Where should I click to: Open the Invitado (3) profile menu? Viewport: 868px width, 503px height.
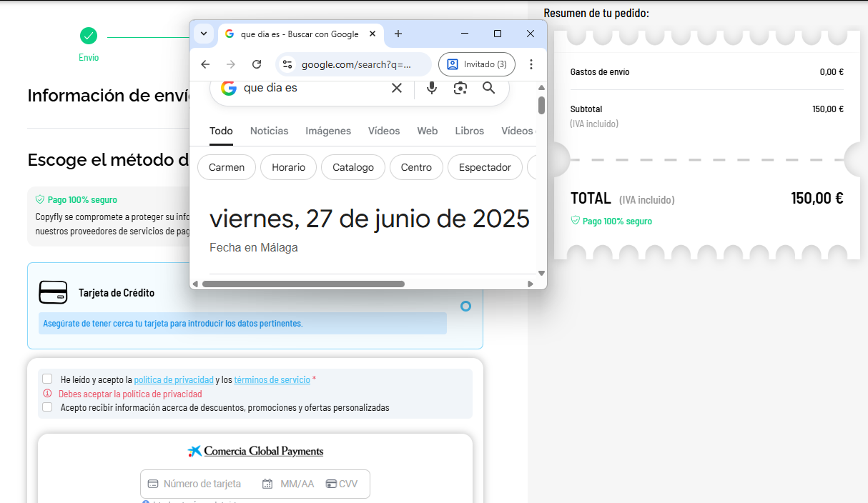pyautogui.click(x=476, y=64)
